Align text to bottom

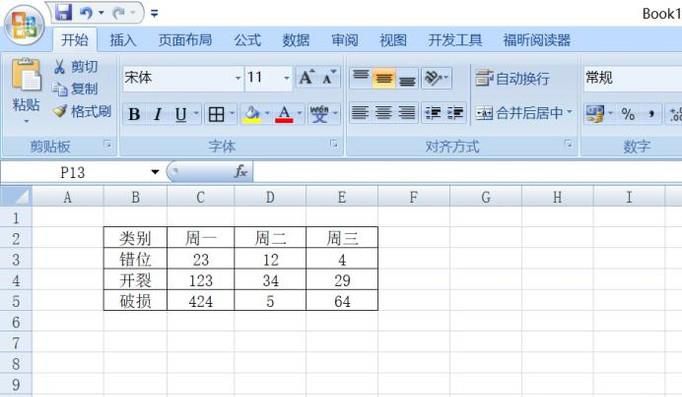[407, 78]
